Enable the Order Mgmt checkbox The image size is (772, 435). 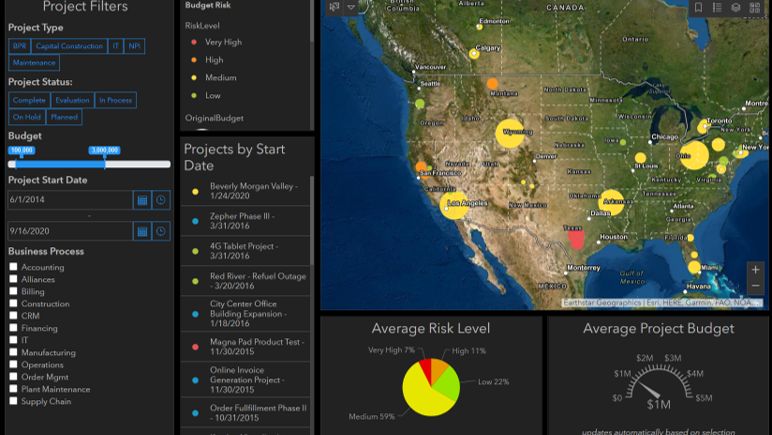13,376
